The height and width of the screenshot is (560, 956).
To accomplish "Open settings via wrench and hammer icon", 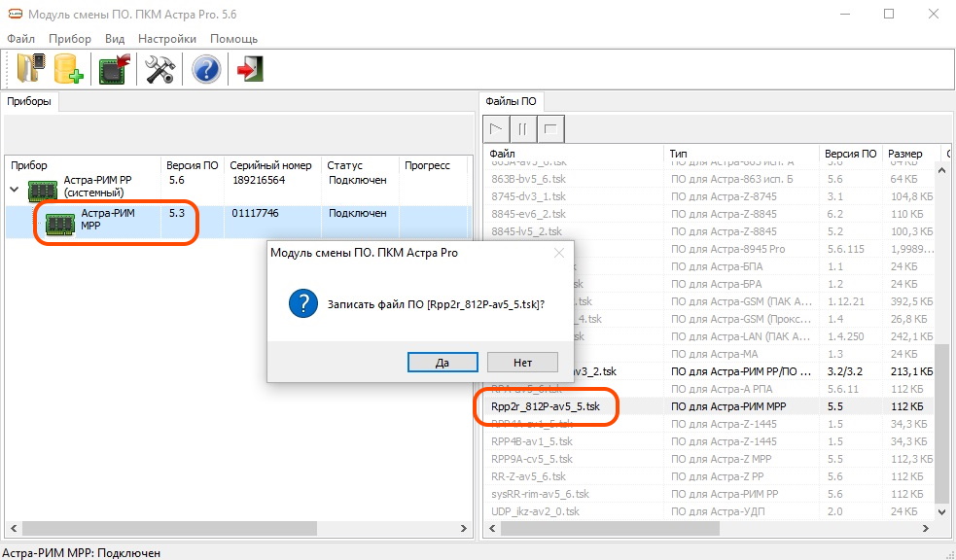I will (x=159, y=69).
